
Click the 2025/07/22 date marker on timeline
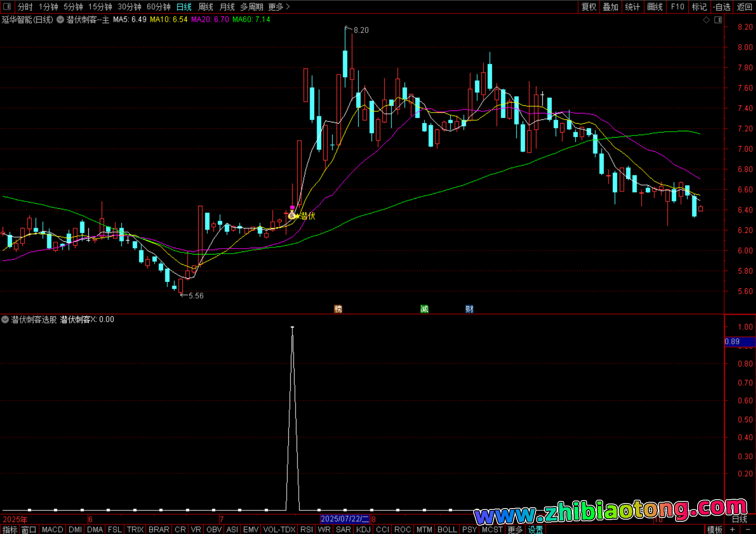[x=345, y=519]
